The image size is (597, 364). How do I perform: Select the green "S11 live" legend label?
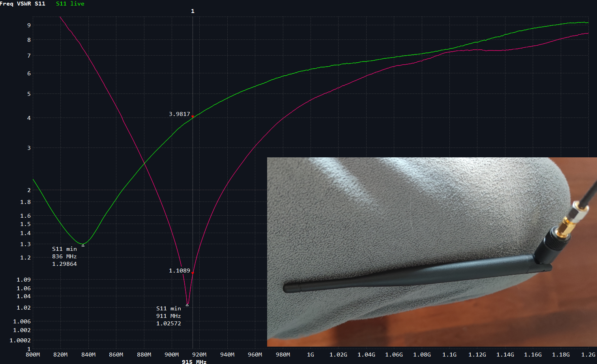tap(70, 4)
